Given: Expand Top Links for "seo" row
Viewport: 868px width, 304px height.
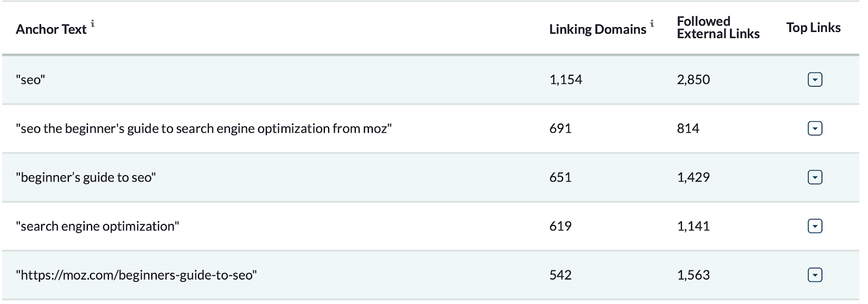Looking at the screenshot, I should 815,80.
